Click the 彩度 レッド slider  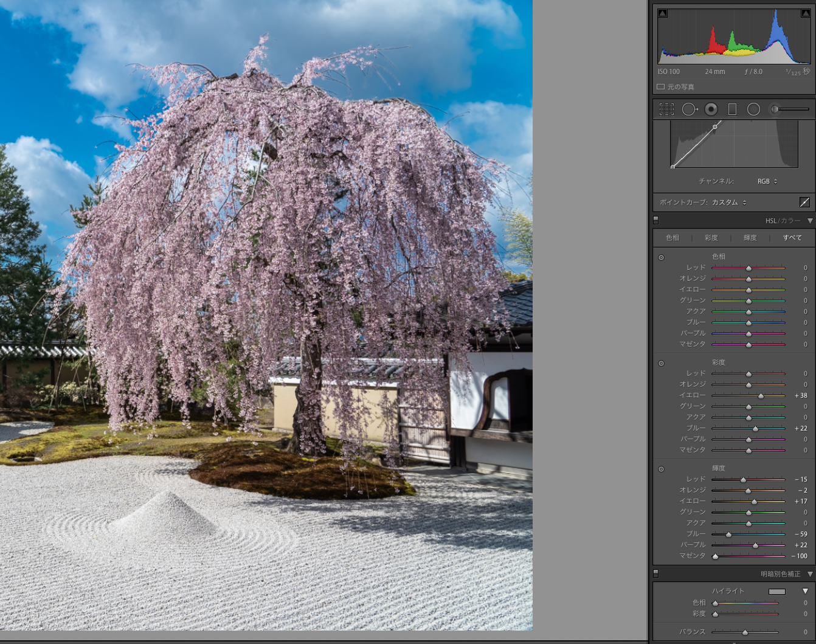click(749, 373)
